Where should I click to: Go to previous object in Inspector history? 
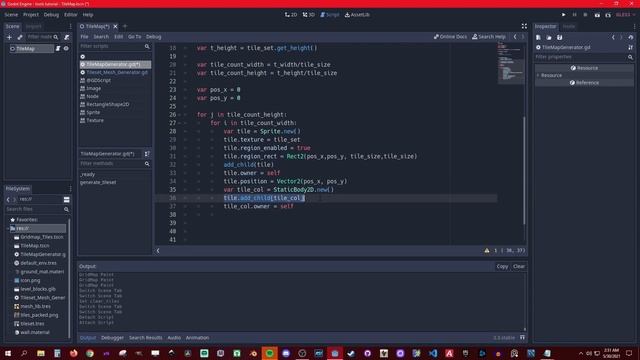(613, 38)
